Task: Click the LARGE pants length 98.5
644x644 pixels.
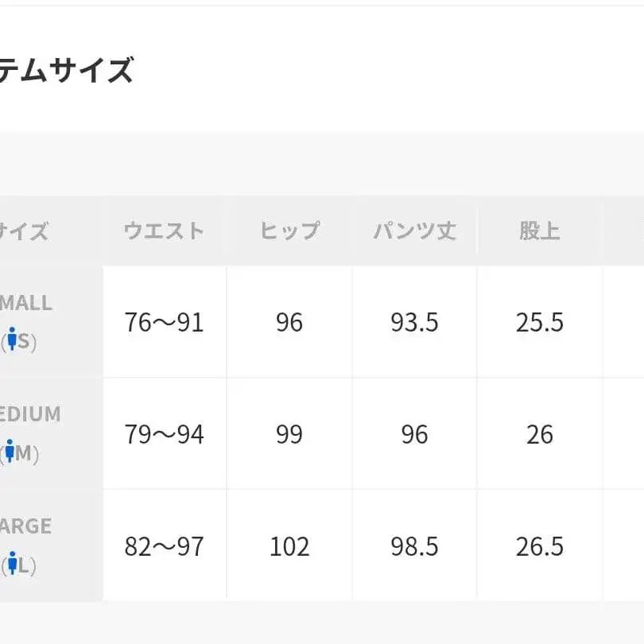Action: [414, 547]
